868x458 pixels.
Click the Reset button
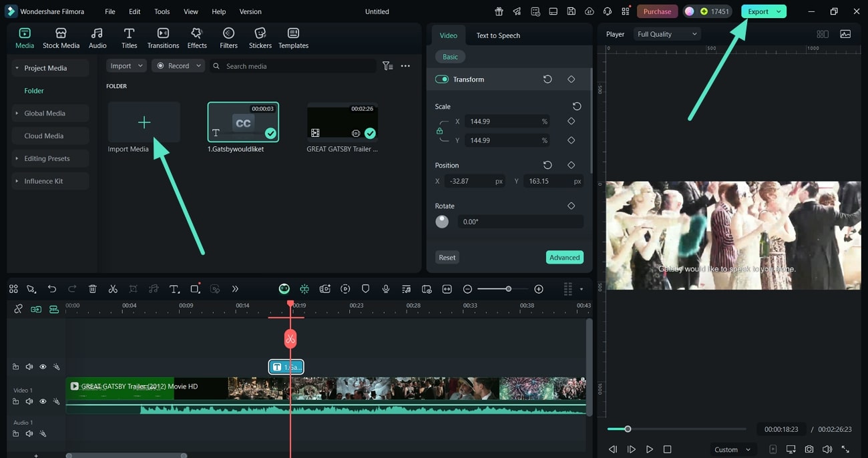(447, 257)
